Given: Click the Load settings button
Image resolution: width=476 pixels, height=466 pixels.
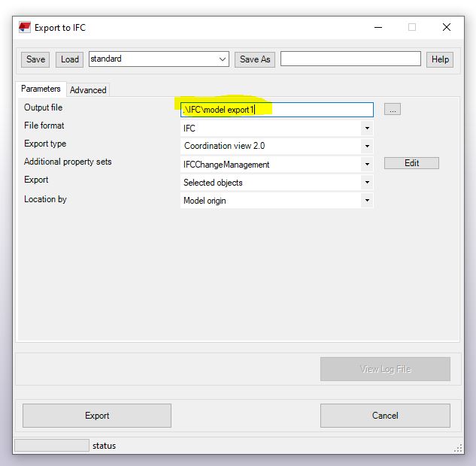Looking at the screenshot, I should [69, 59].
